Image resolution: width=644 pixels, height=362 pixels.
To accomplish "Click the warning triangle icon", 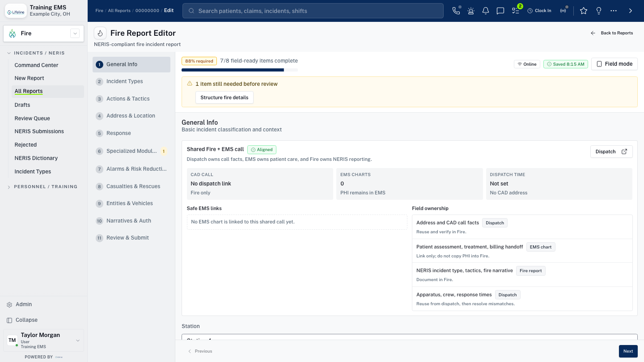I will pos(190,84).
